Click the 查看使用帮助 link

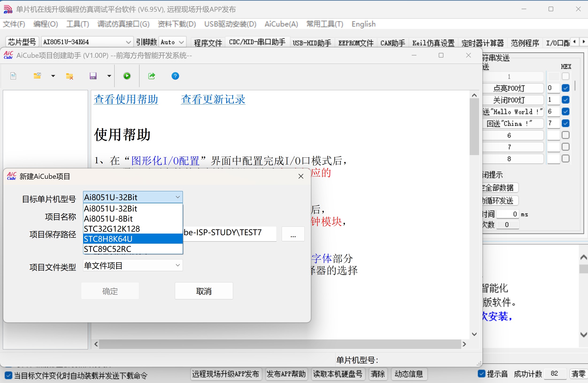126,99
